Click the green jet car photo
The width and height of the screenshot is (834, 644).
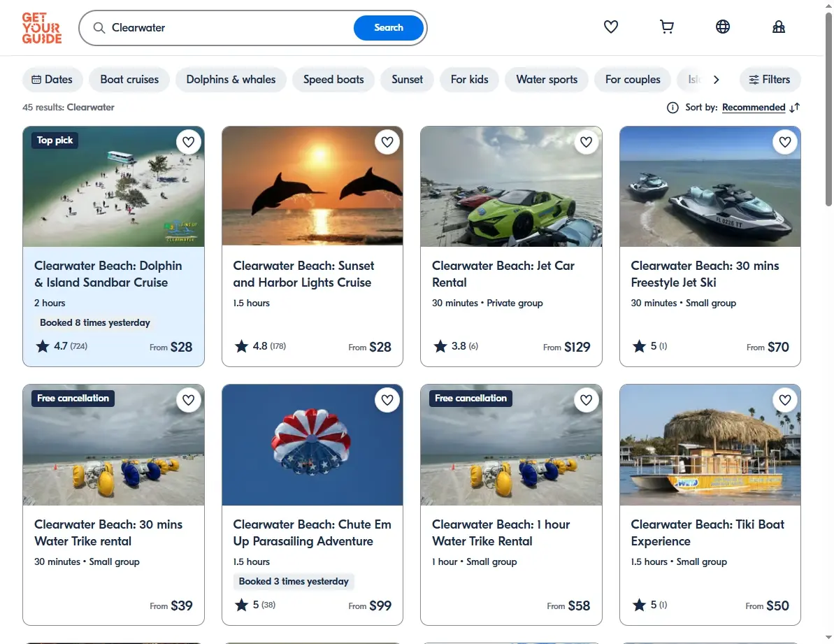(511, 187)
